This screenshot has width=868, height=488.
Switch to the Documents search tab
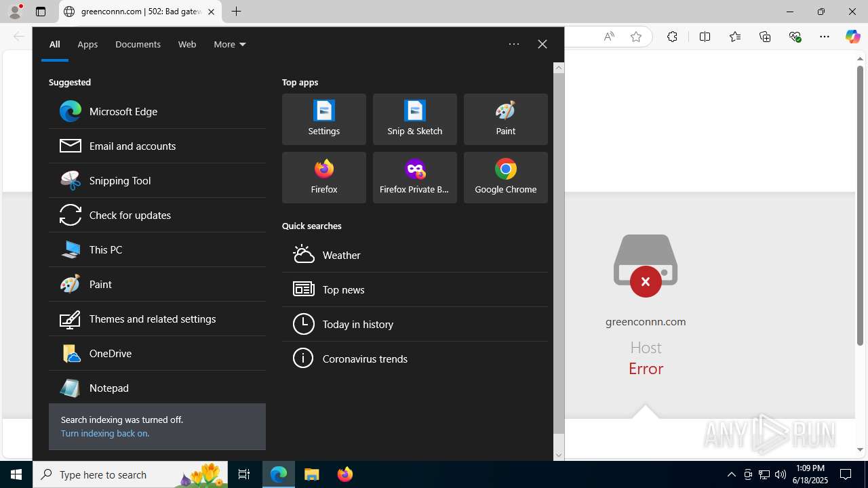click(x=138, y=44)
